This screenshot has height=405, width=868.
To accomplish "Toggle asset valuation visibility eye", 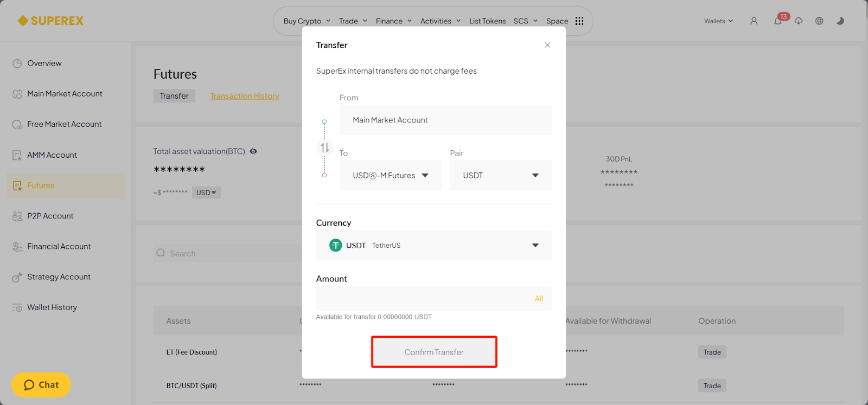I will click(253, 151).
